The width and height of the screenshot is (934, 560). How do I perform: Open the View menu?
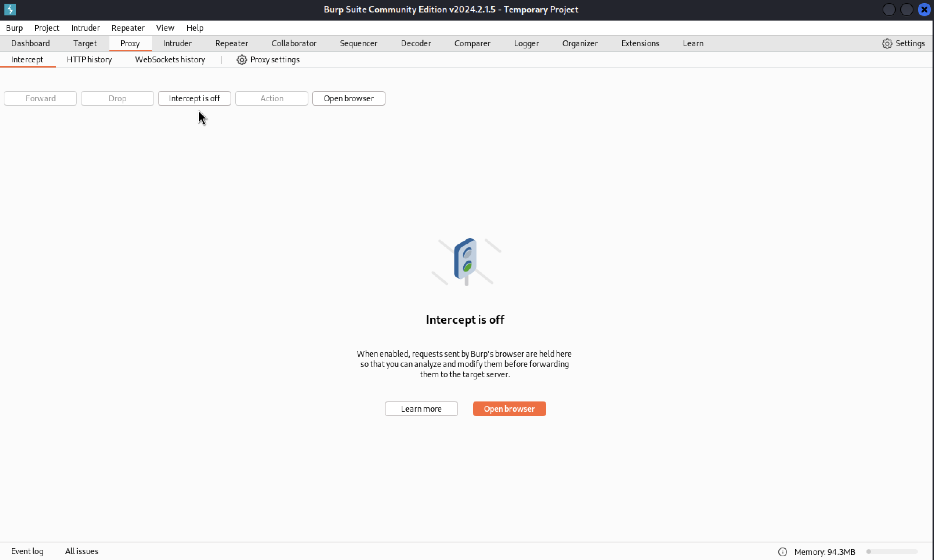pyautogui.click(x=165, y=28)
